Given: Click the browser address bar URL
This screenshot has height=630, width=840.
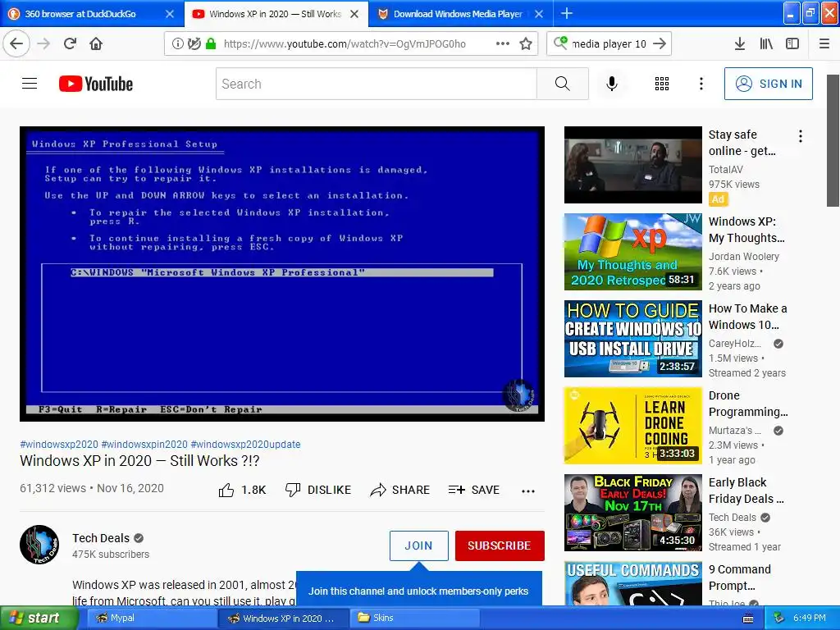Looking at the screenshot, I should [345, 44].
